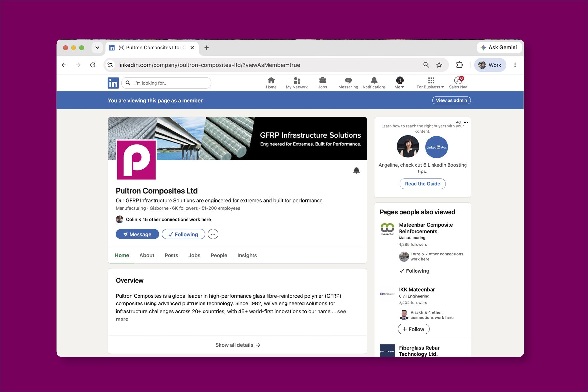The height and width of the screenshot is (392, 588).
Task: Open the Home nav icon
Action: pyautogui.click(x=271, y=83)
